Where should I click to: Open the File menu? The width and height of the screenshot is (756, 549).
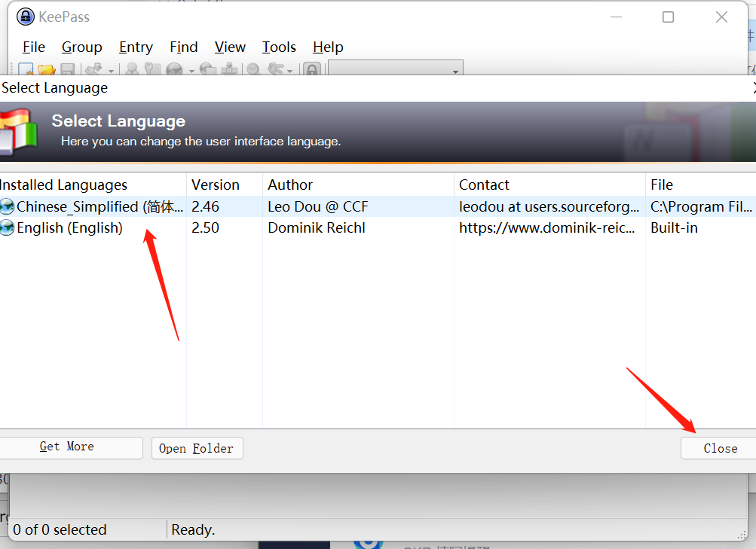[34, 47]
